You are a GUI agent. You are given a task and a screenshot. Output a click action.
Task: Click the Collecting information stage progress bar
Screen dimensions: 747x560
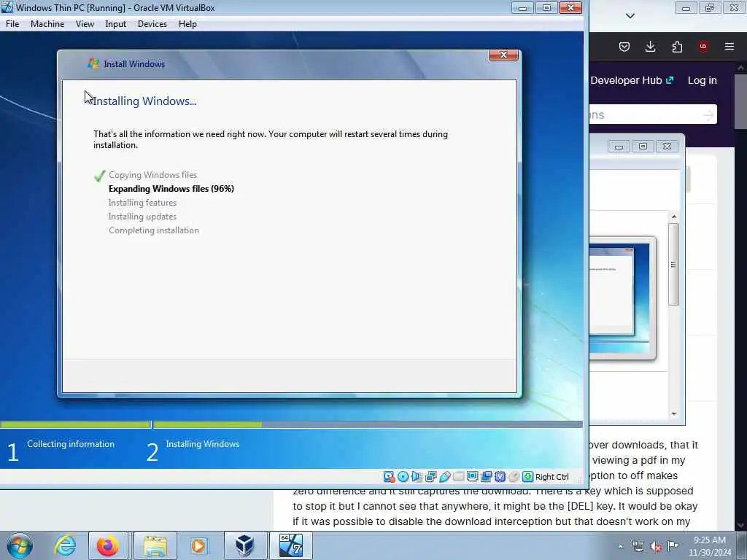point(75,424)
